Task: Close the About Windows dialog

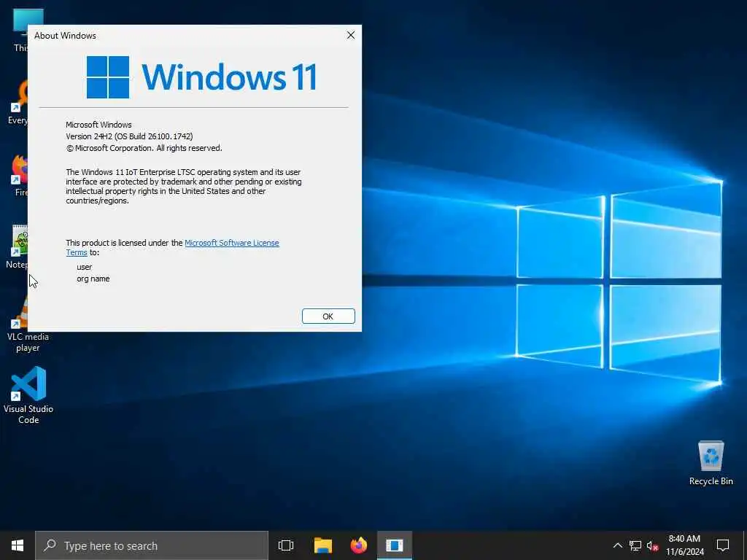Action: pyautogui.click(x=351, y=35)
